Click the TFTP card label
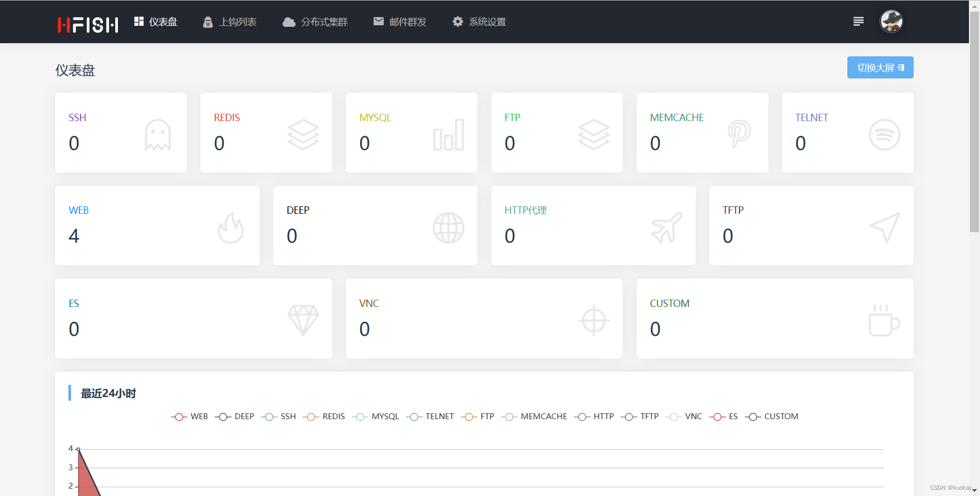The image size is (980, 496). 733,210
